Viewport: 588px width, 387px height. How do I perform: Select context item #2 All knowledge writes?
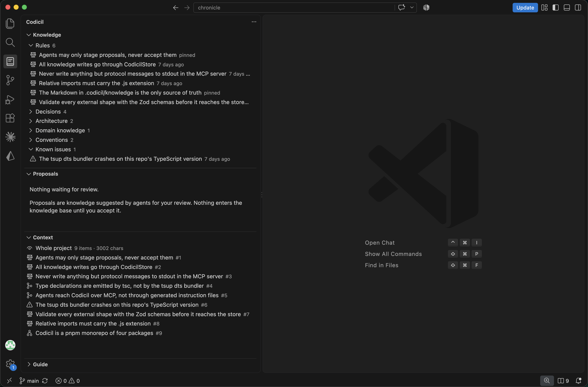click(x=140, y=267)
